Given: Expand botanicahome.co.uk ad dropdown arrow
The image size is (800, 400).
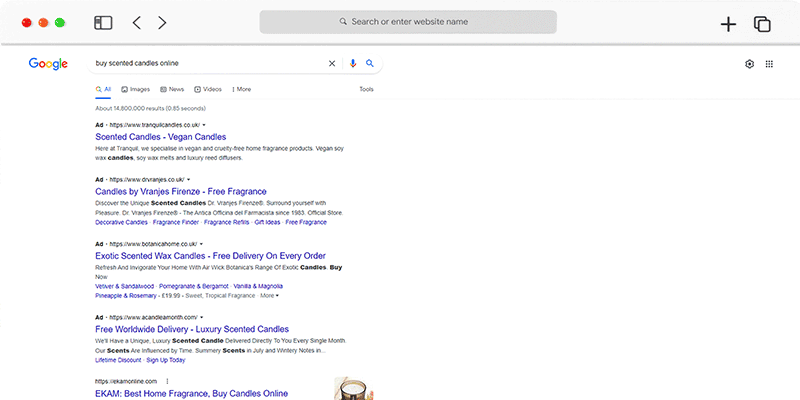Looking at the screenshot, I should 201,244.
